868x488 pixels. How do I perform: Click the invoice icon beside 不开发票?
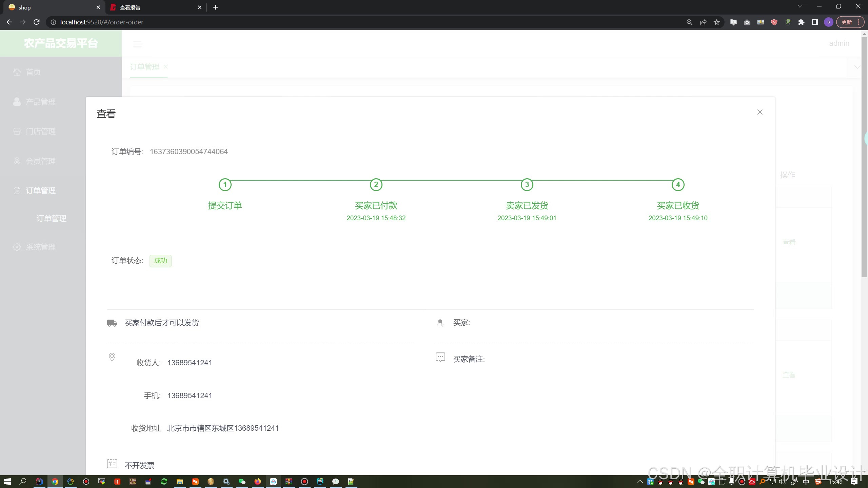pyautogui.click(x=112, y=463)
